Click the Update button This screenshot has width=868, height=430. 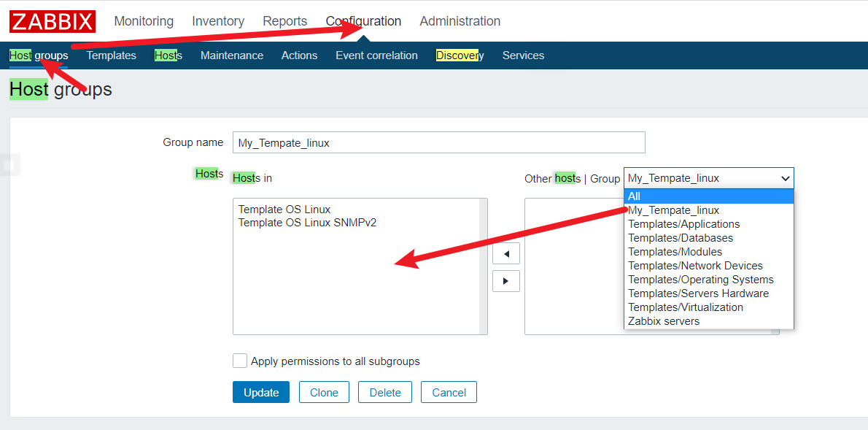click(x=260, y=392)
